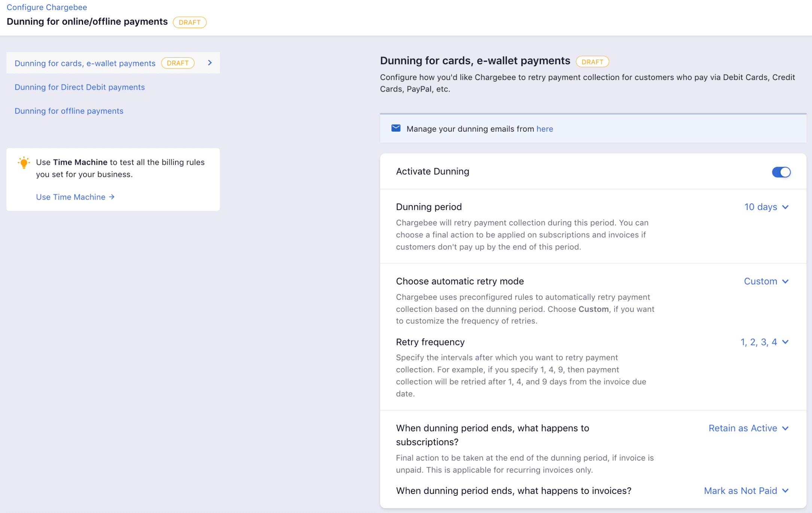Click the 'Retry frequency' label

coord(430,342)
